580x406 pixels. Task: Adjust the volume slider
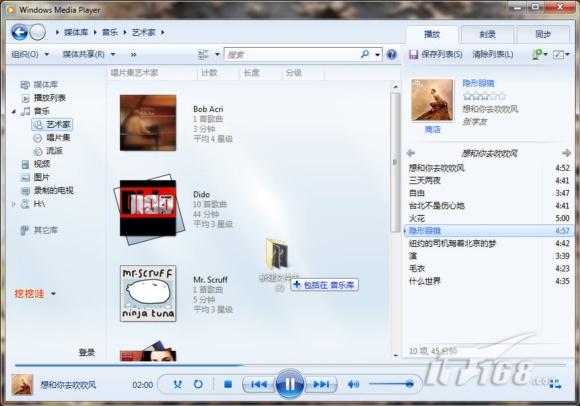pyautogui.click(x=391, y=384)
